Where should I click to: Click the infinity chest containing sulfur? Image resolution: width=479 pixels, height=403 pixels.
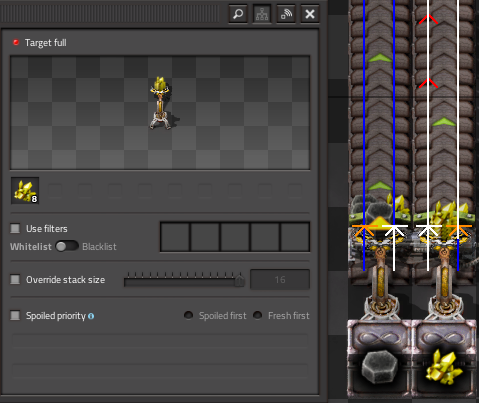pyautogui.click(x=444, y=358)
